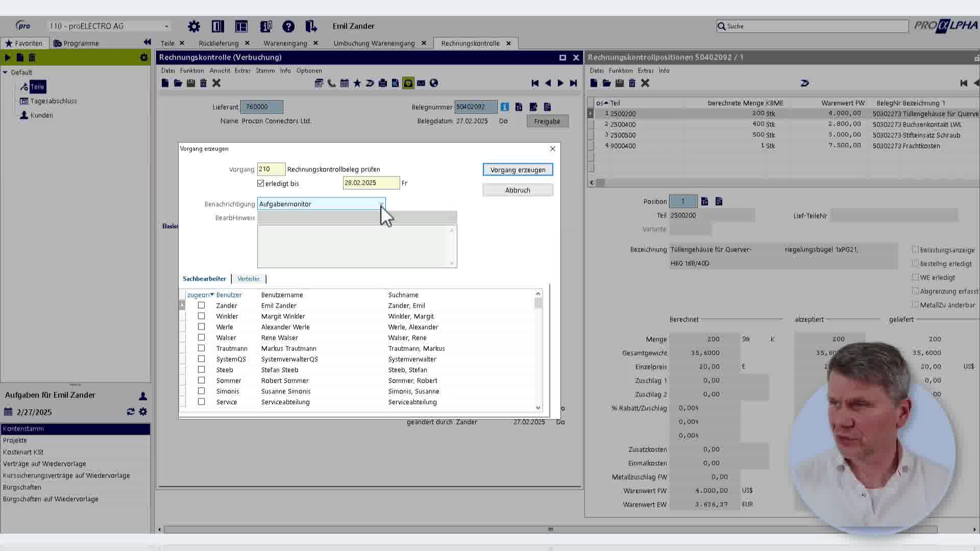The height and width of the screenshot is (551, 980).
Task: Click the play icon in the Favoriten toolbar
Action: click(x=8, y=58)
